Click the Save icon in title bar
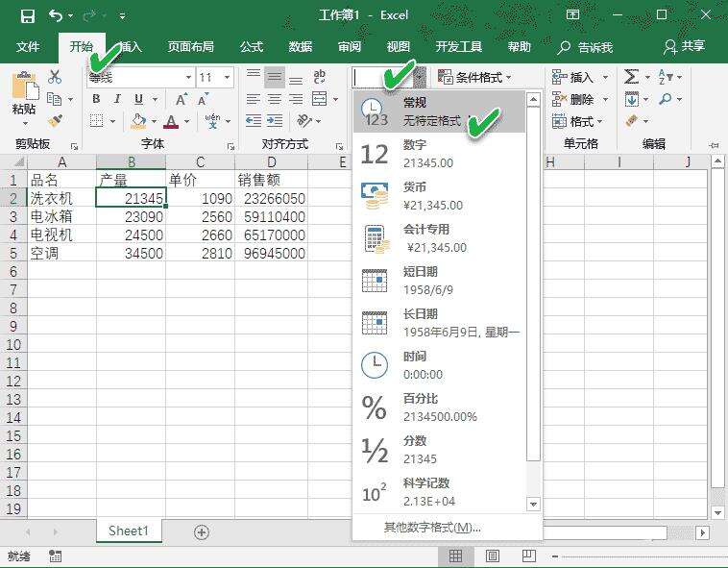Viewport: 728px width, 568px height. click(x=27, y=15)
